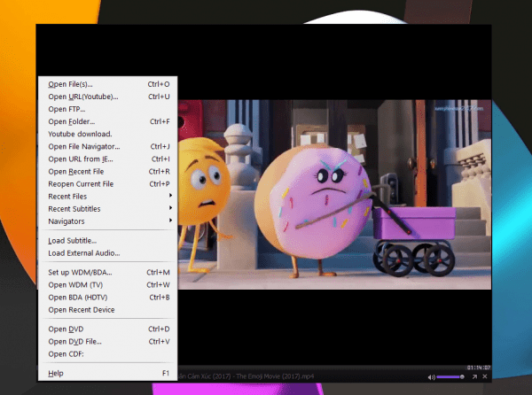Adjust the purple volume slider

click(450, 376)
